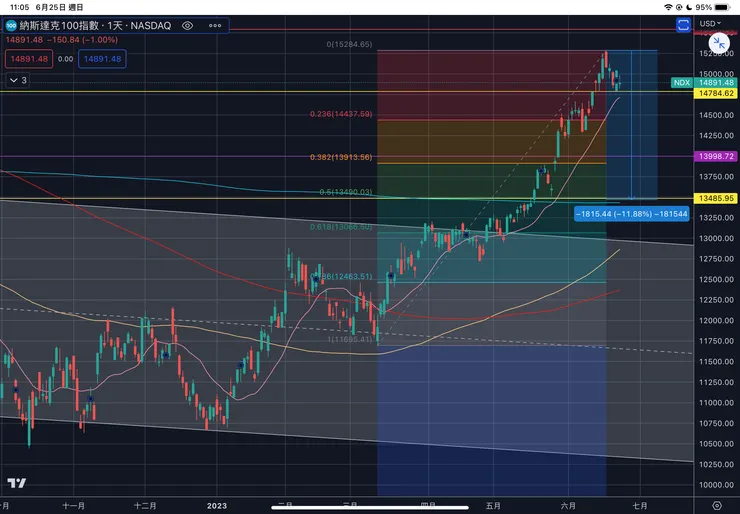Click the event marker dot near 0.618 level

(x=466, y=234)
